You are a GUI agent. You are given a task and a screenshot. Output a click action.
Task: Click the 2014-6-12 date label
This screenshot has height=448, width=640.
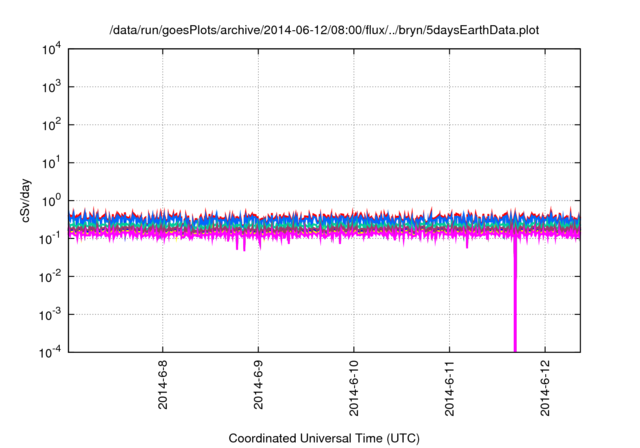(x=545, y=388)
